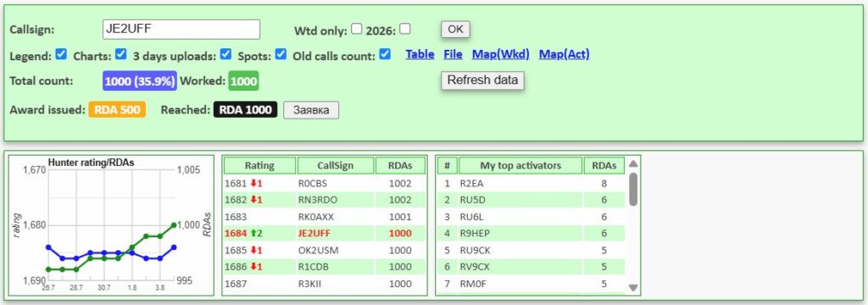Click the # column header in activators table
This screenshot has width=868, height=305.
tap(447, 165)
